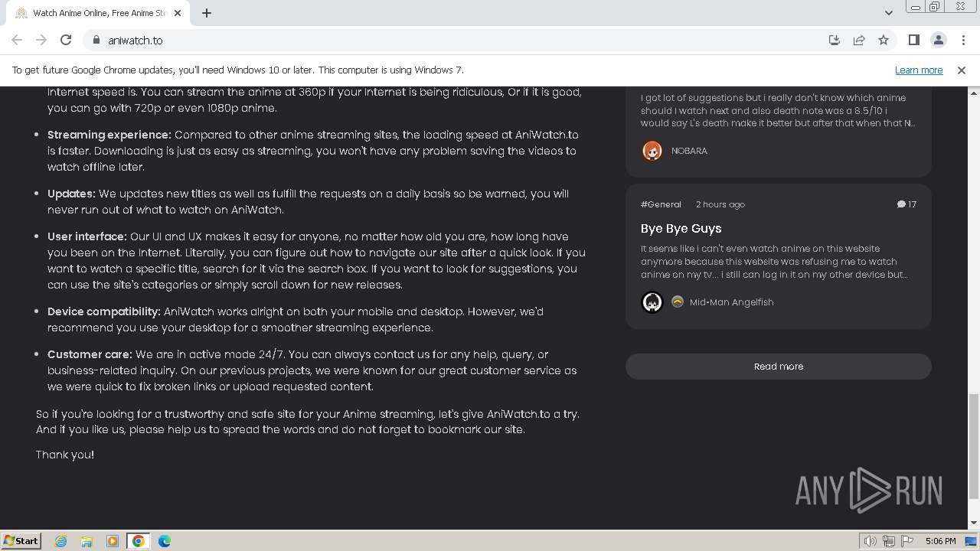Click the 'Updates:' heading text
The image size is (980, 551).
[x=71, y=194]
